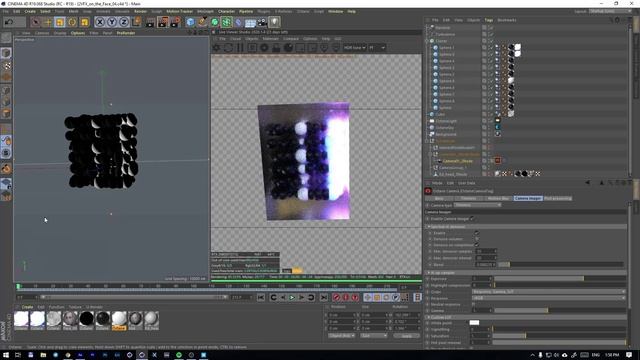This screenshot has height=360, width=640.
Task: Click the White point color swatch
Action: [474, 323]
